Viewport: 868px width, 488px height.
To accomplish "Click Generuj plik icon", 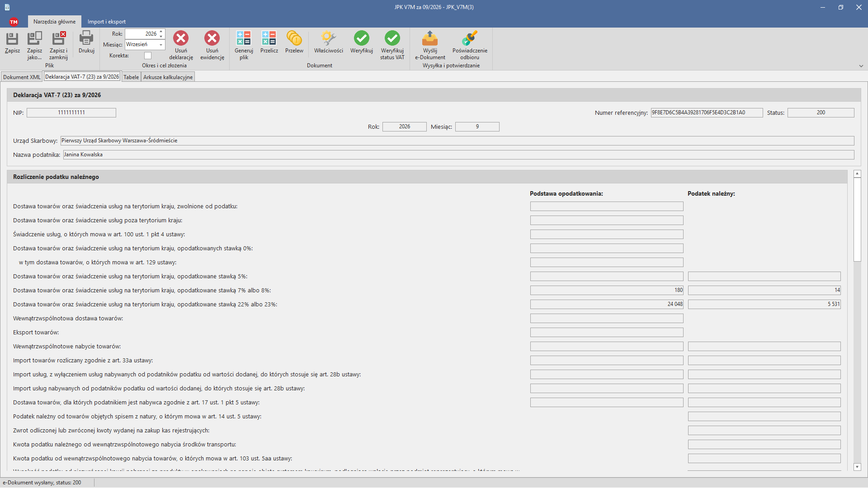I will (244, 38).
